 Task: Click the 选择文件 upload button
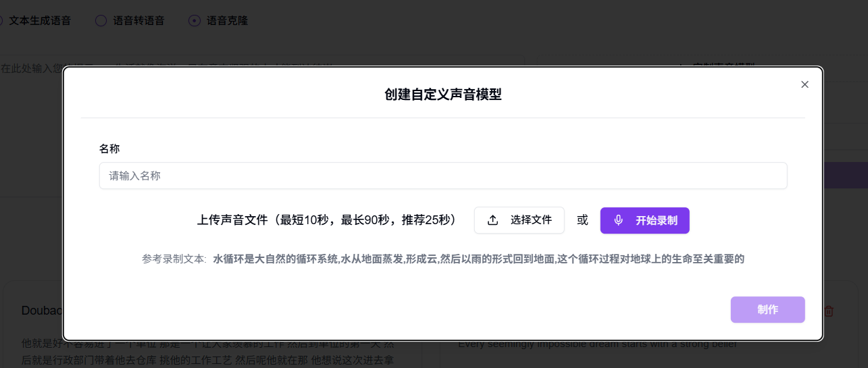pos(519,220)
